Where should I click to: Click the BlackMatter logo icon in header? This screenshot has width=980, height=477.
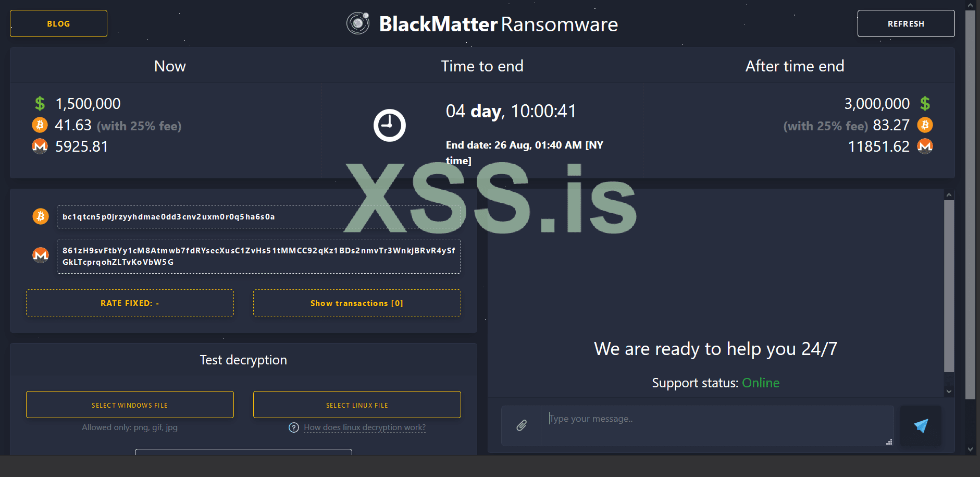358,23
